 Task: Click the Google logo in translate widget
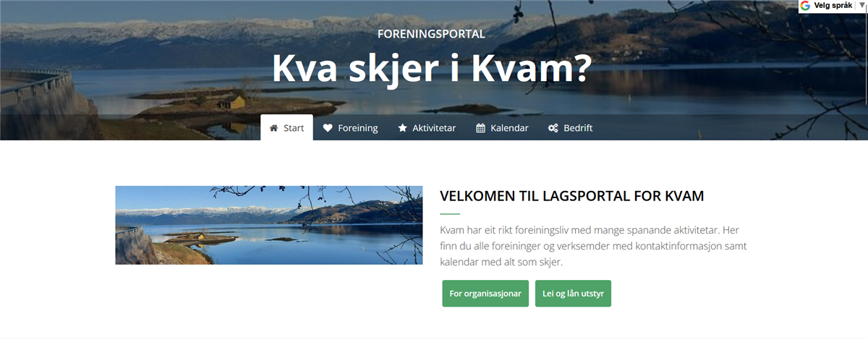pos(805,5)
